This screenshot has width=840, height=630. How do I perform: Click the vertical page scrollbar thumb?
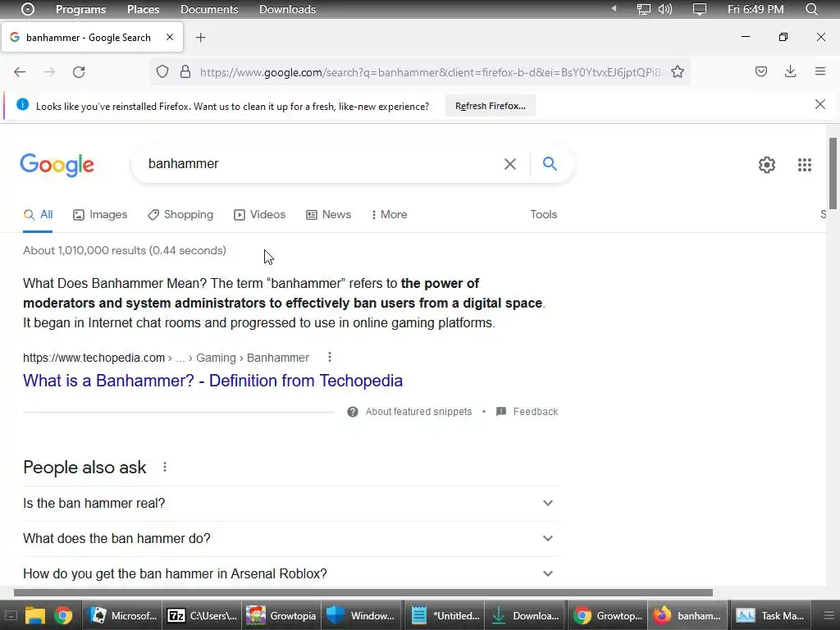(x=833, y=173)
